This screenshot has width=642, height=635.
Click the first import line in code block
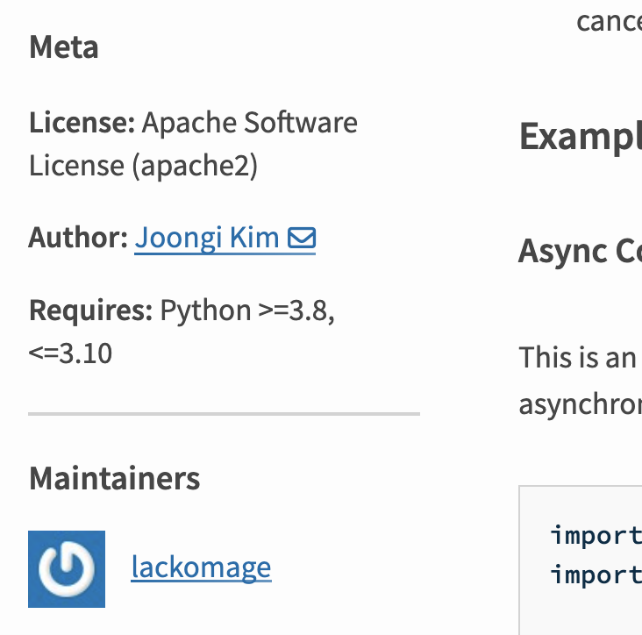(596, 535)
